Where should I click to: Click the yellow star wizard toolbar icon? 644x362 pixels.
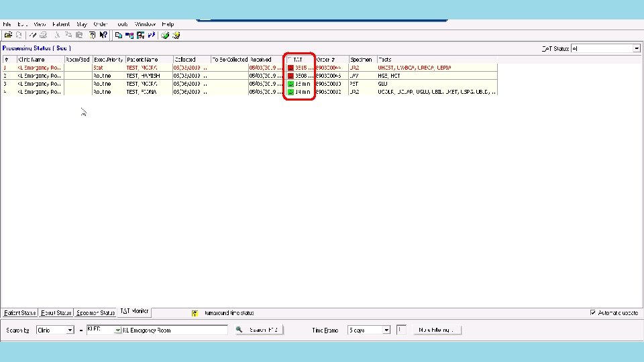point(176,36)
